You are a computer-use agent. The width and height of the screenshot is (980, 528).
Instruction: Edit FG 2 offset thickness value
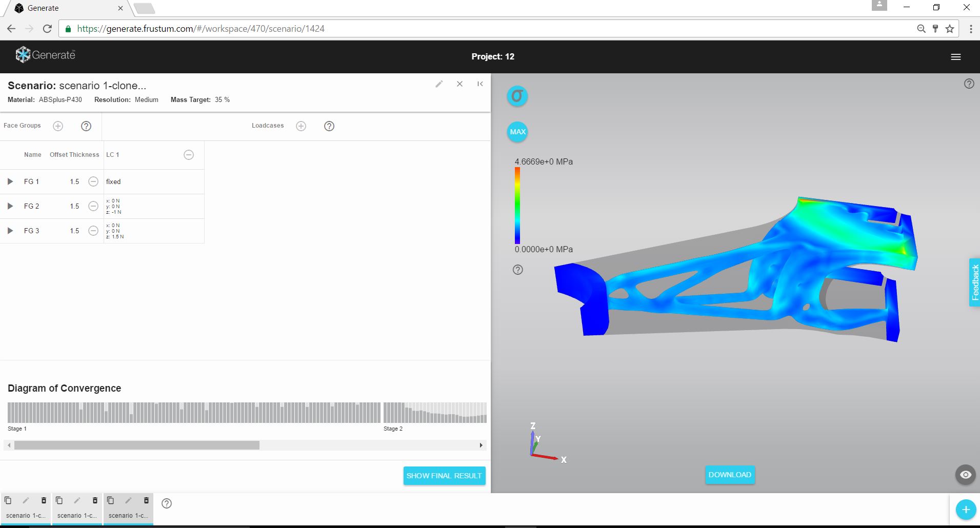pos(75,206)
